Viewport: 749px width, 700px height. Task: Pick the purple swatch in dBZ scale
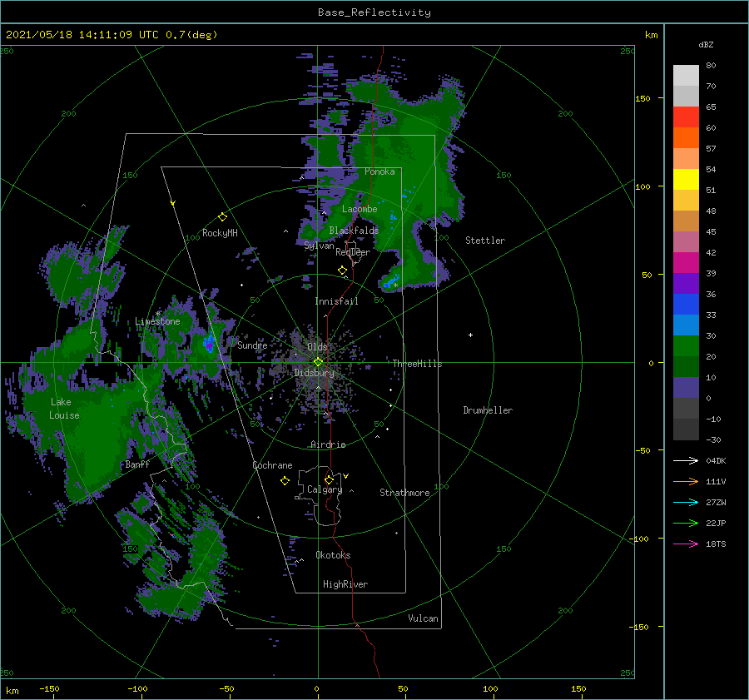[x=686, y=284]
